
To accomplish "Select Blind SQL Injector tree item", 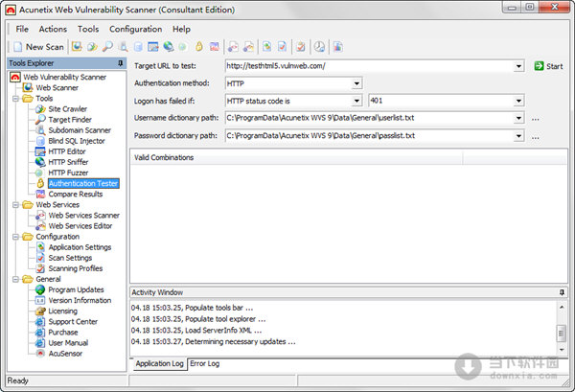I will click(77, 141).
